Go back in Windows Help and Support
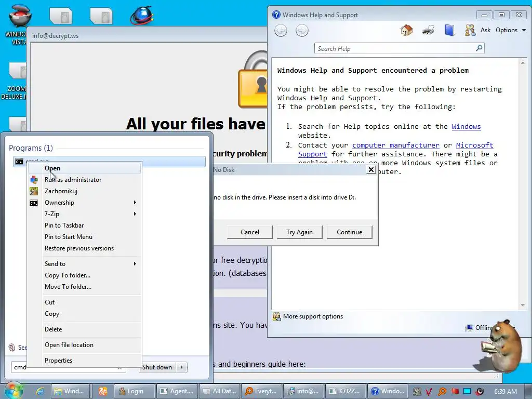The height and width of the screenshot is (399, 532). [281, 31]
